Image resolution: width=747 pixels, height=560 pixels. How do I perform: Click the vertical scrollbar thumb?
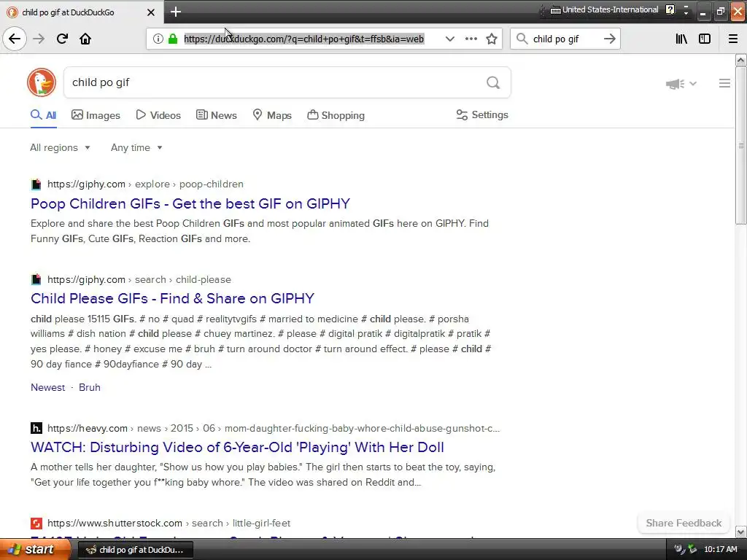(x=740, y=145)
